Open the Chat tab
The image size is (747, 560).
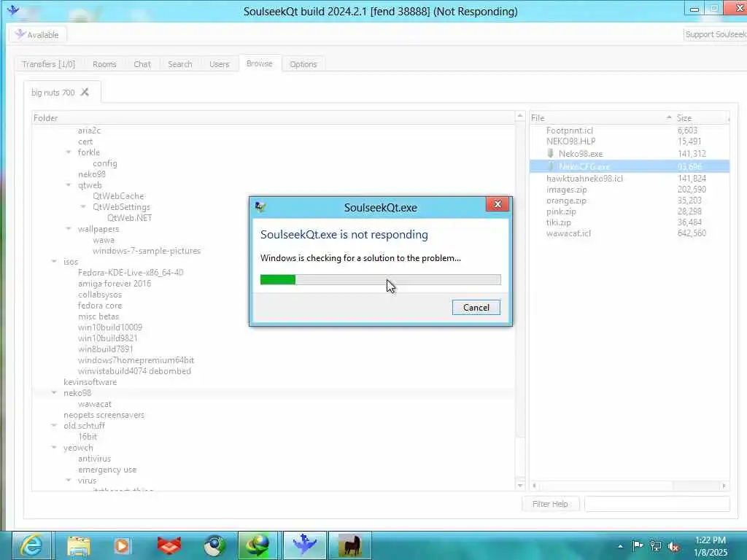[x=142, y=64]
